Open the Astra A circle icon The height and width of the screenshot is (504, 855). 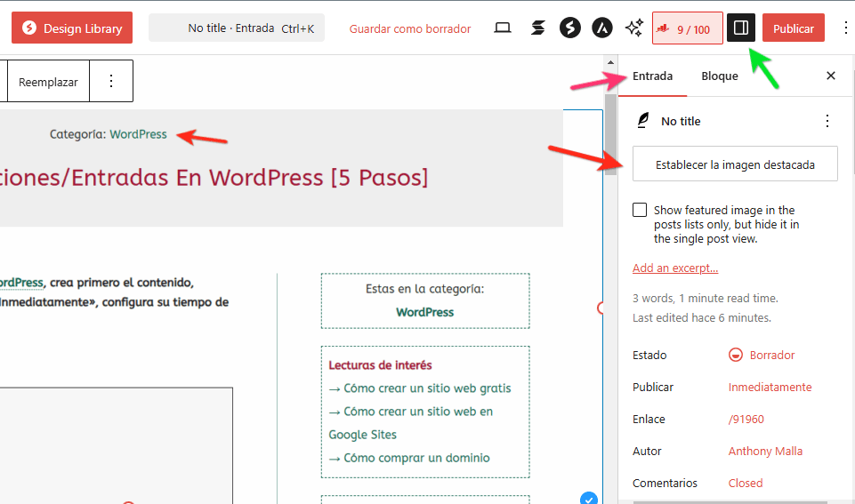click(602, 28)
